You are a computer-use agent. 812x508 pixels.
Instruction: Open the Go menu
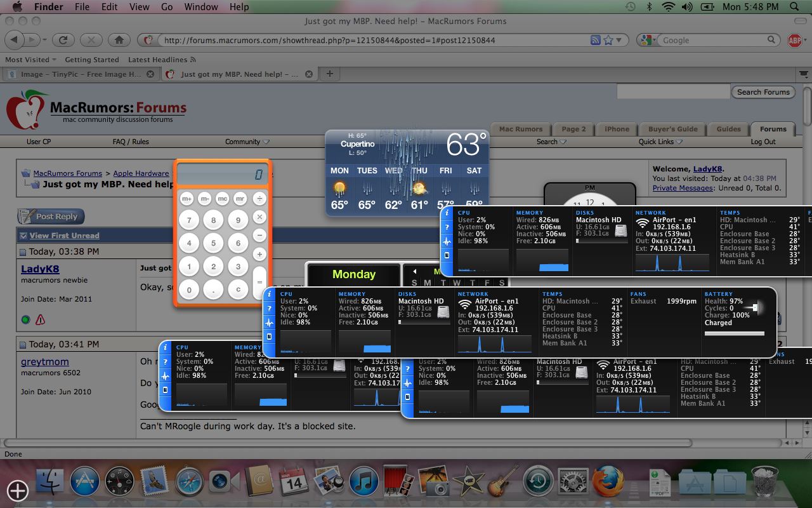point(167,7)
